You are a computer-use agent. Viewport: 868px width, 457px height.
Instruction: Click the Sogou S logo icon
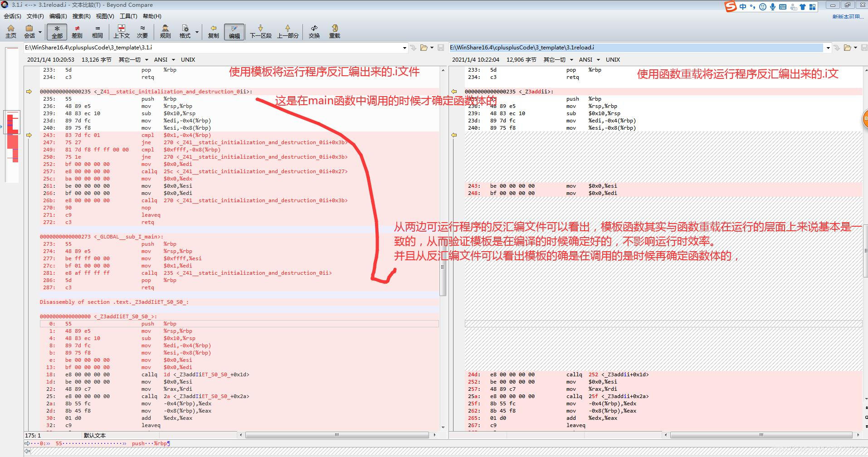click(x=730, y=6)
